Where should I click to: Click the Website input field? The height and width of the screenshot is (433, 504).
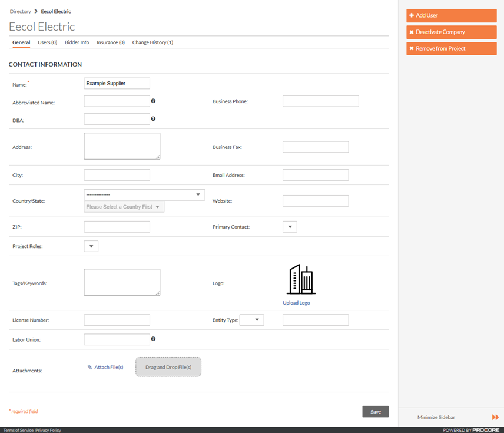click(316, 201)
